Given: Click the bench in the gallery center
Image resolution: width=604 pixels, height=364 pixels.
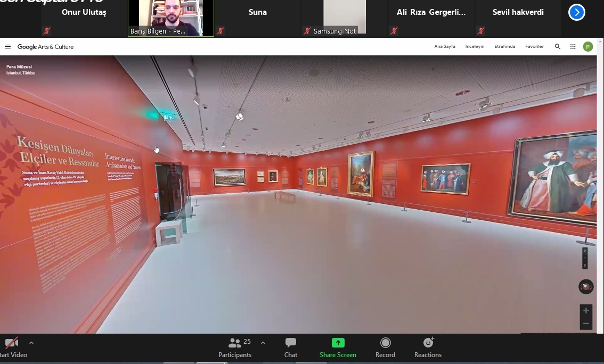Looking at the screenshot, I should tap(284, 196).
